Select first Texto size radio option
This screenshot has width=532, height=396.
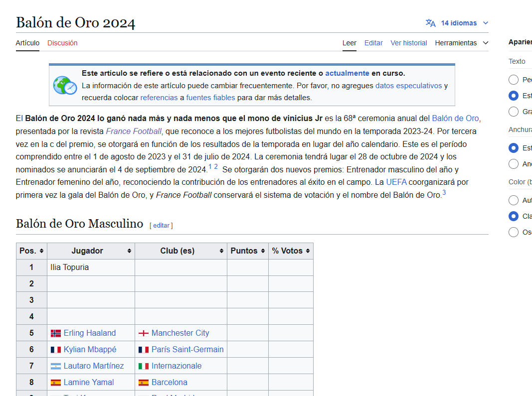click(514, 80)
